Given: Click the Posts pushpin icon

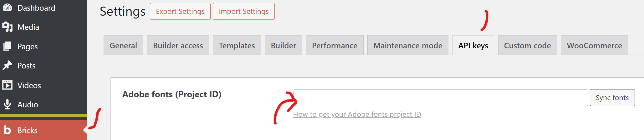Looking at the screenshot, I should point(7,66).
